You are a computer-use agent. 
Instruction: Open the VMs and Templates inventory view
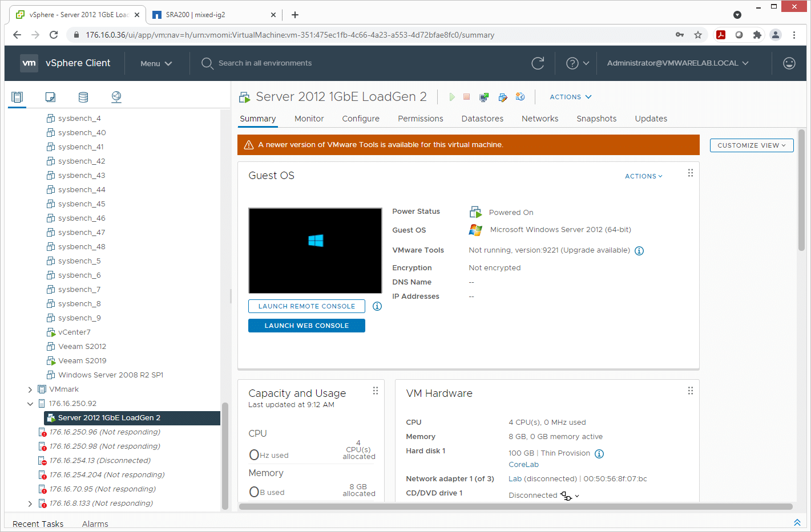pyautogui.click(x=50, y=97)
